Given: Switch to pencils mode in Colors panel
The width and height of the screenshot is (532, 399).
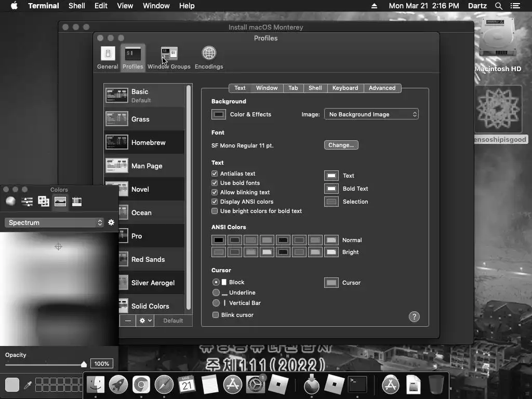Looking at the screenshot, I should tap(77, 202).
